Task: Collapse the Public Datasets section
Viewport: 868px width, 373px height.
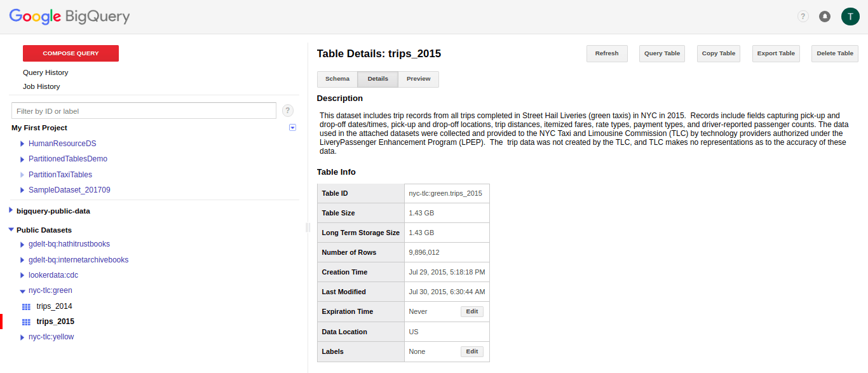Action: point(11,229)
